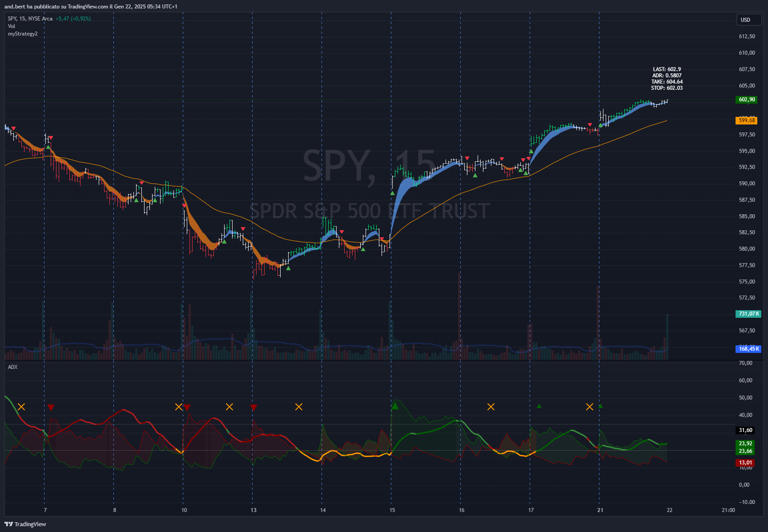Click the green 602,90 last price label
Viewport: 768px width, 532px height.
point(747,100)
